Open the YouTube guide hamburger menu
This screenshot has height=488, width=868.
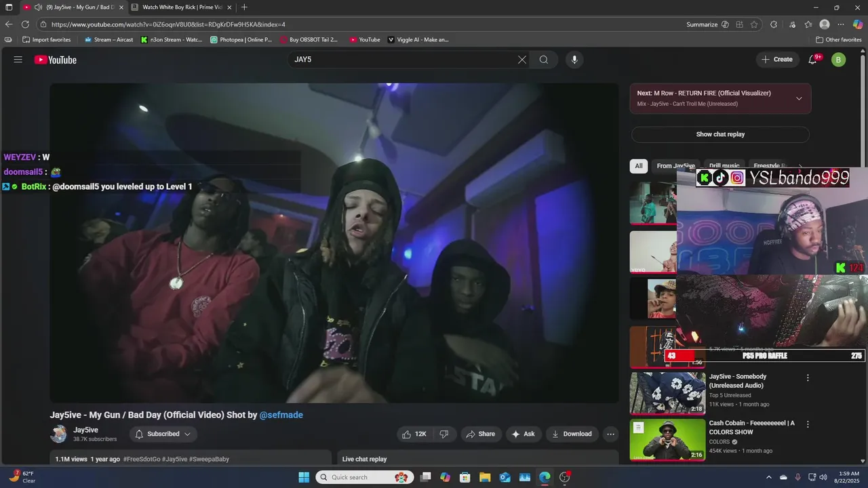tap(18, 60)
